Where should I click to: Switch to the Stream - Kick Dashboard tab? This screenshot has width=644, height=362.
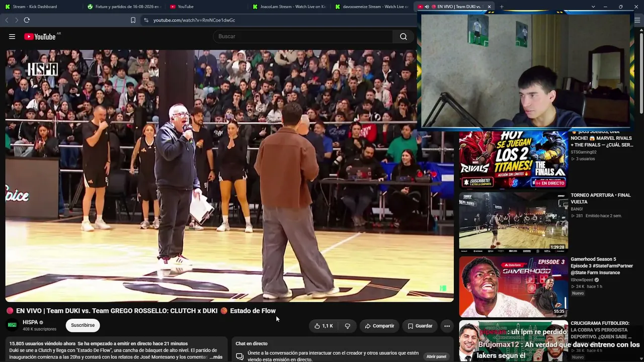[x=41, y=7]
